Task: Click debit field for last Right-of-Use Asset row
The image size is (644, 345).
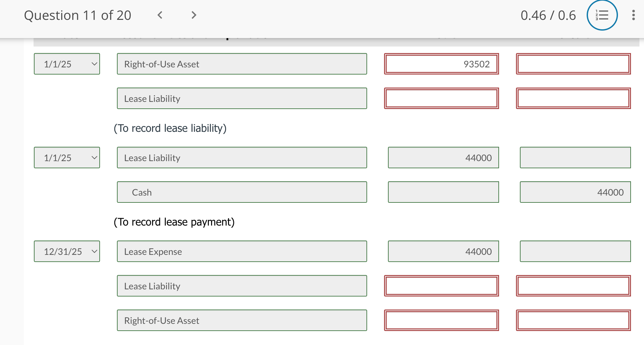Action: [x=441, y=320]
